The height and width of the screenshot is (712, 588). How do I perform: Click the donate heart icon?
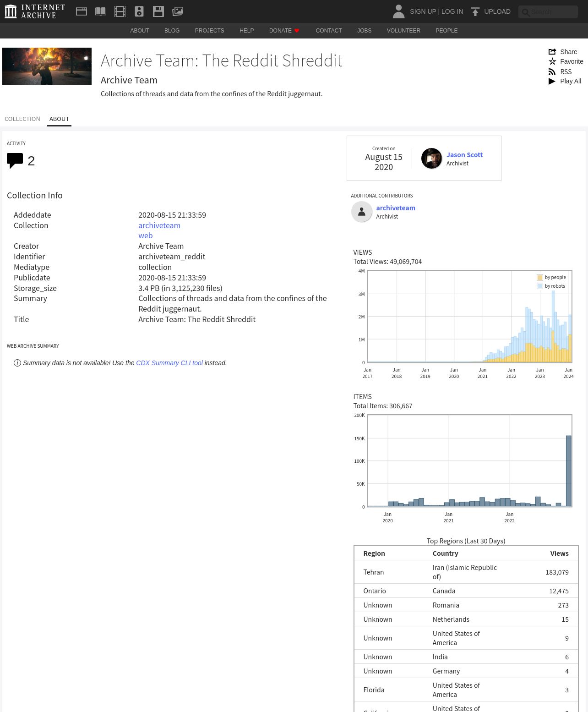[297, 31]
